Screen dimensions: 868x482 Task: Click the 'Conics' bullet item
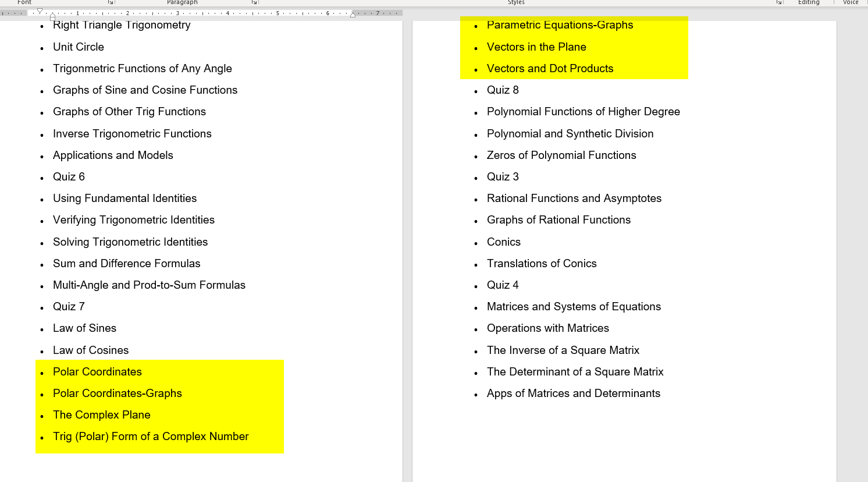click(504, 242)
